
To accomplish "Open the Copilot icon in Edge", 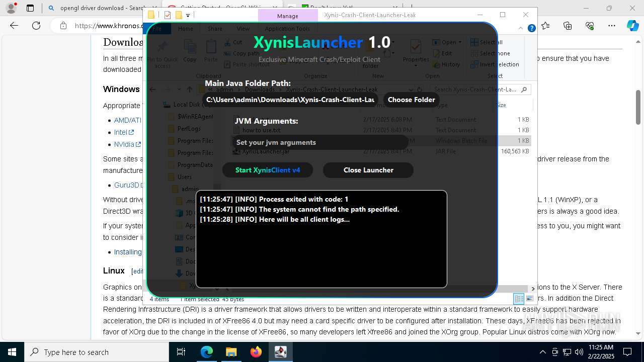I will click(x=632, y=26).
